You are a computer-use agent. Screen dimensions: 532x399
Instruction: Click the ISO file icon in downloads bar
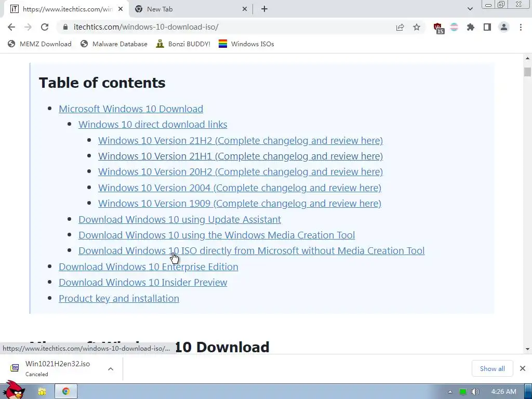tap(15, 368)
